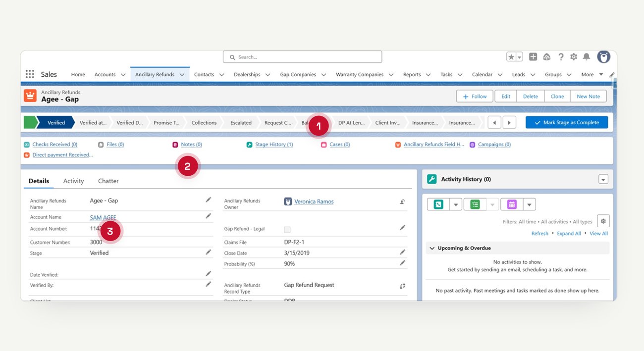Viewport: 644px width, 351px height.
Task: Open the Dealerships tab dropdown chevron
Action: [x=268, y=75]
